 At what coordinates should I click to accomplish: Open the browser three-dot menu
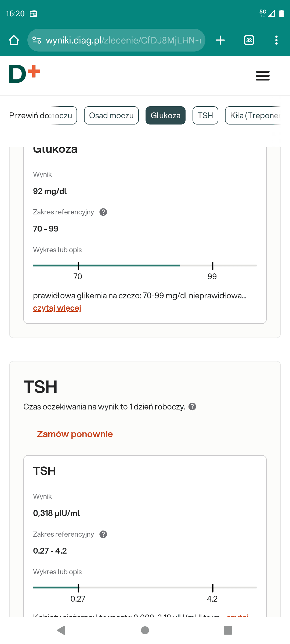coord(276,40)
